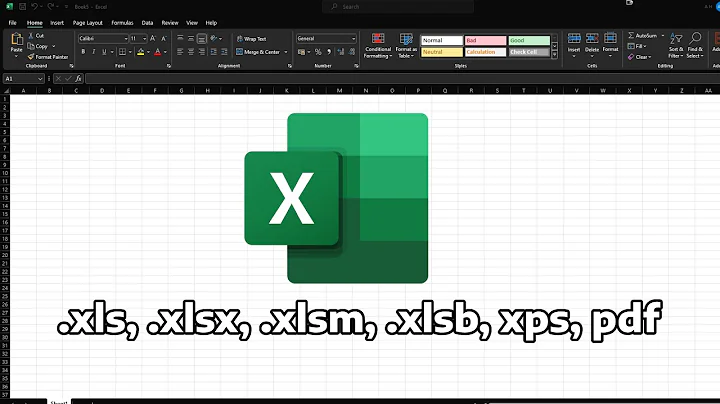Switch to the Page Layout tab

click(88, 22)
